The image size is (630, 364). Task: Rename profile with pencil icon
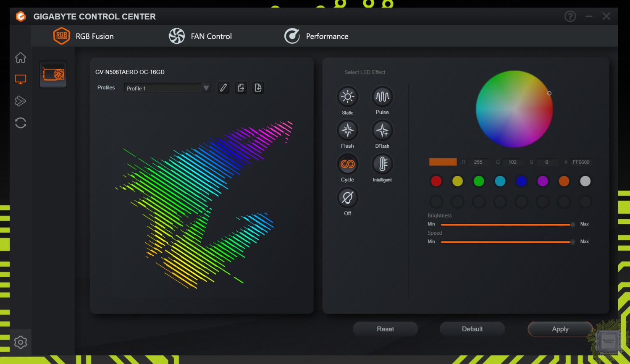pyautogui.click(x=223, y=87)
